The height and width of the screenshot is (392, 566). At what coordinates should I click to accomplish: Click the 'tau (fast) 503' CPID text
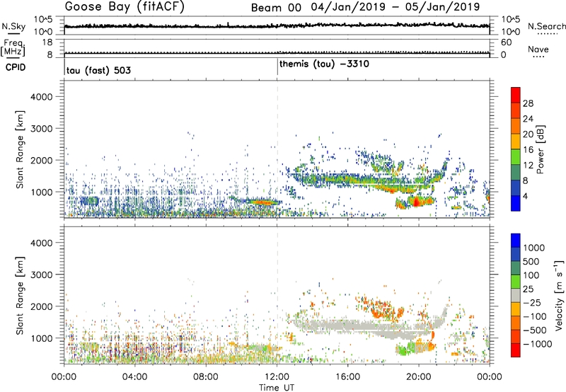(x=98, y=70)
